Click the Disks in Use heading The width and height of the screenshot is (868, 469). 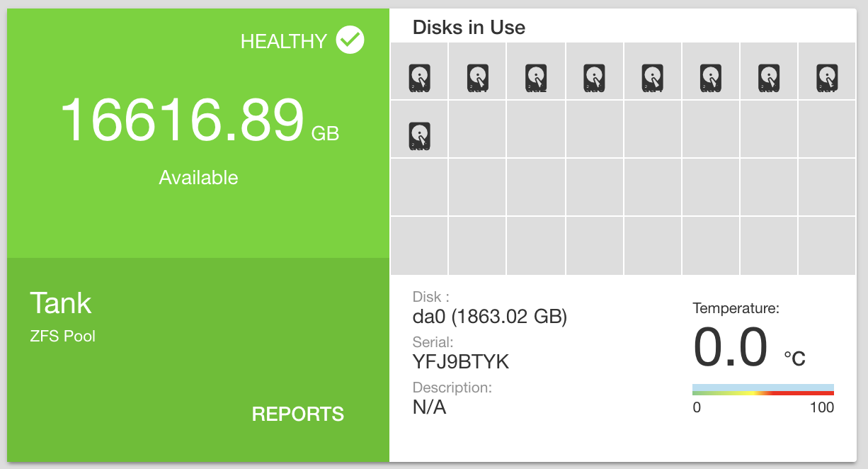tap(469, 28)
